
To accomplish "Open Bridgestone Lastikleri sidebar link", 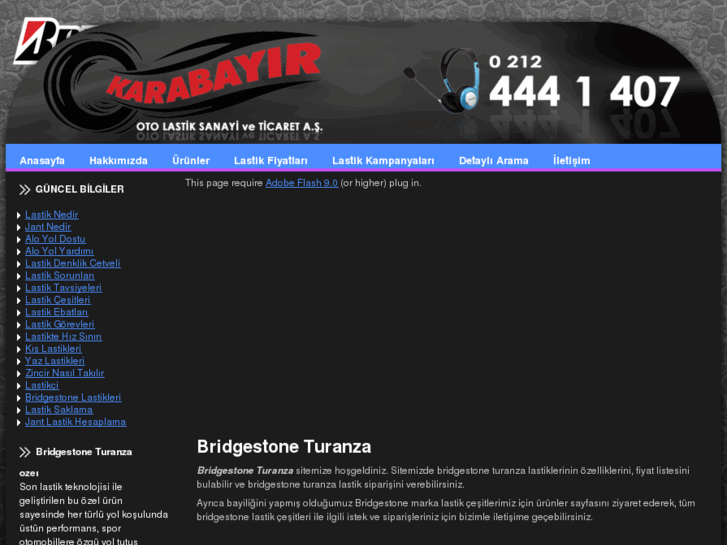I will [x=73, y=398].
